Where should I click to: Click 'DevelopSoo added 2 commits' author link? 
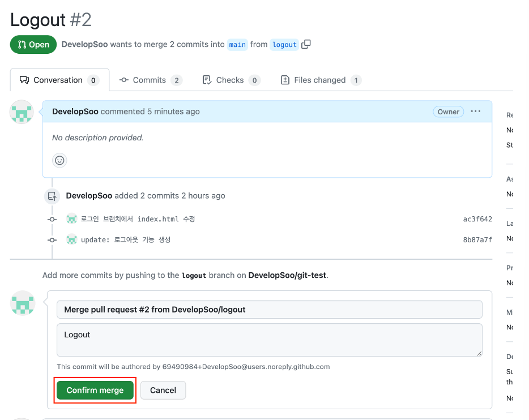pyautogui.click(x=89, y=195)
